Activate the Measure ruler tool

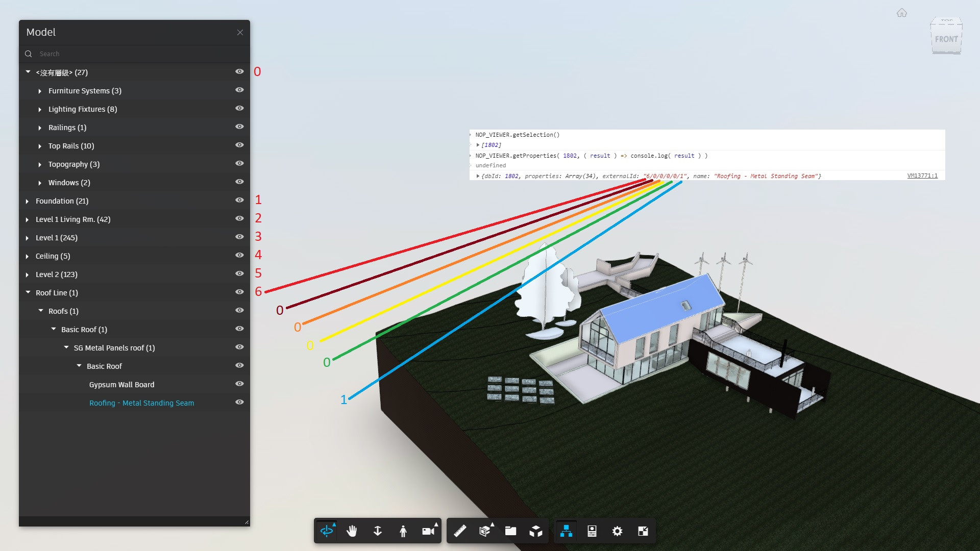(x=460, y=531)
